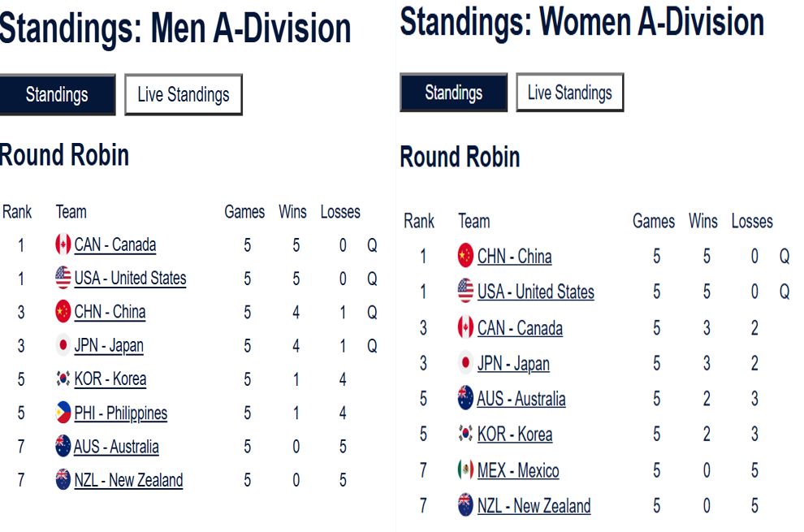Click the Canada flag icon in Men standings
Viewport: 804px width, 532px height.
click(63, 244)
